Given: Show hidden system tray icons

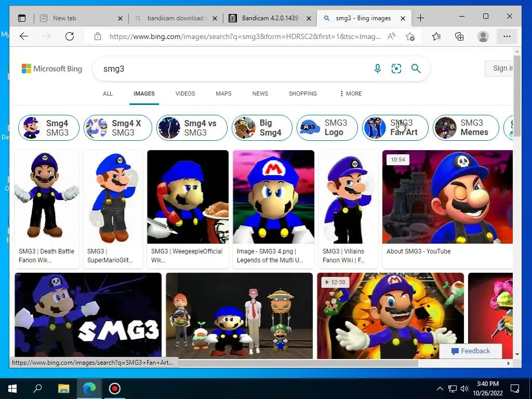Looking at the screenshot, I should [x=440, y=389].
